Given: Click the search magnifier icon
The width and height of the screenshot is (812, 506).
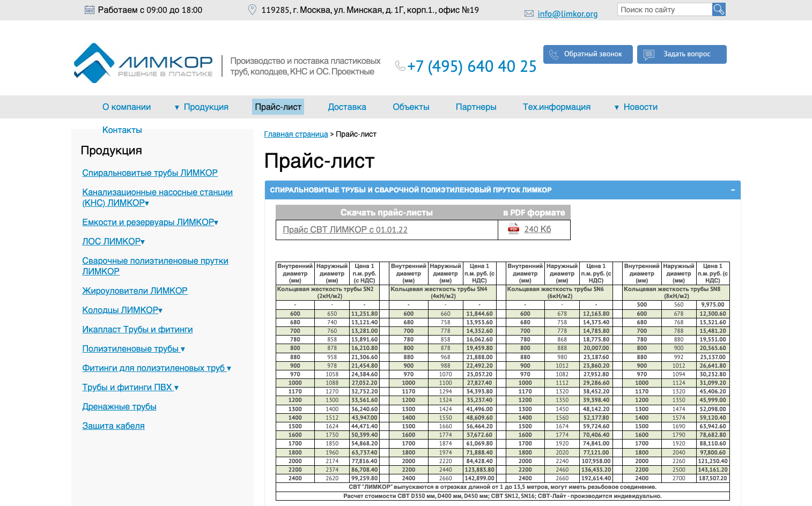Looking at the screenshot, I should click(x=719, y=9).
